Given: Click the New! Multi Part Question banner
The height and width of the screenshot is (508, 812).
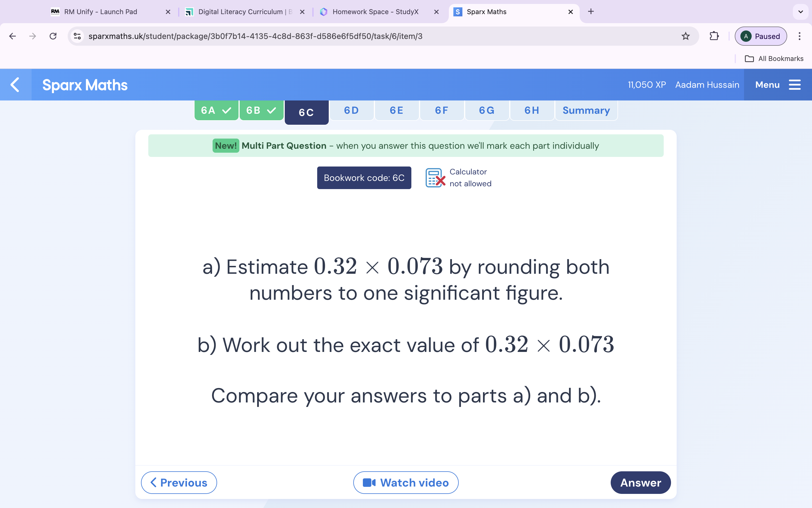Looking at the screenshot, I should (406, 145).
